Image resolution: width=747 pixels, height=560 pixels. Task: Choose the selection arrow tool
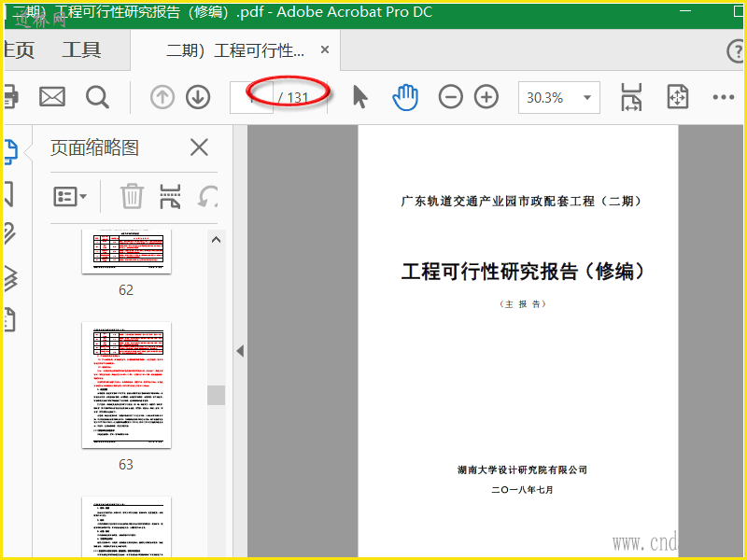coord(360,97)
